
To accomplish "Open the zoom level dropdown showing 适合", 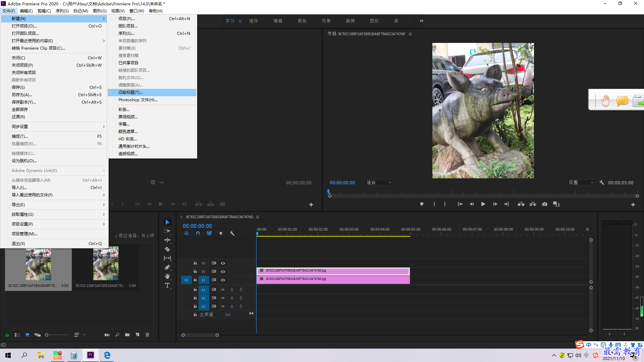I will coord(378,183).
